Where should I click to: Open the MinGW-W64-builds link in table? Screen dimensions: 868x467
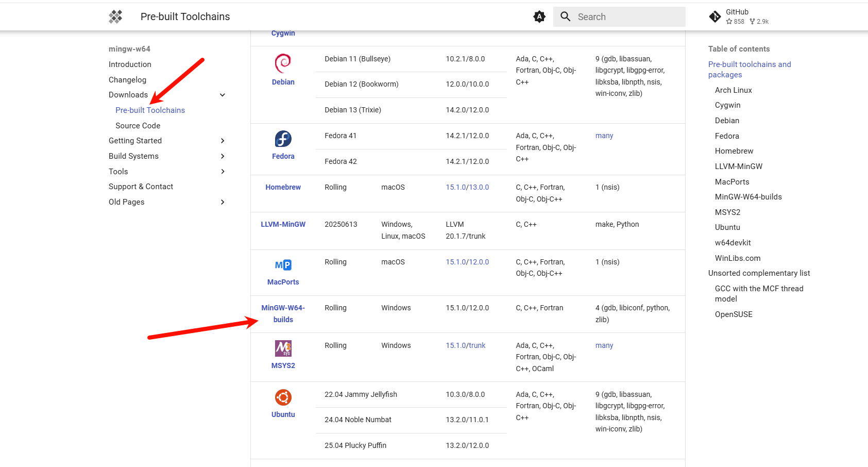pyautogui.click(x=283, y=313)
